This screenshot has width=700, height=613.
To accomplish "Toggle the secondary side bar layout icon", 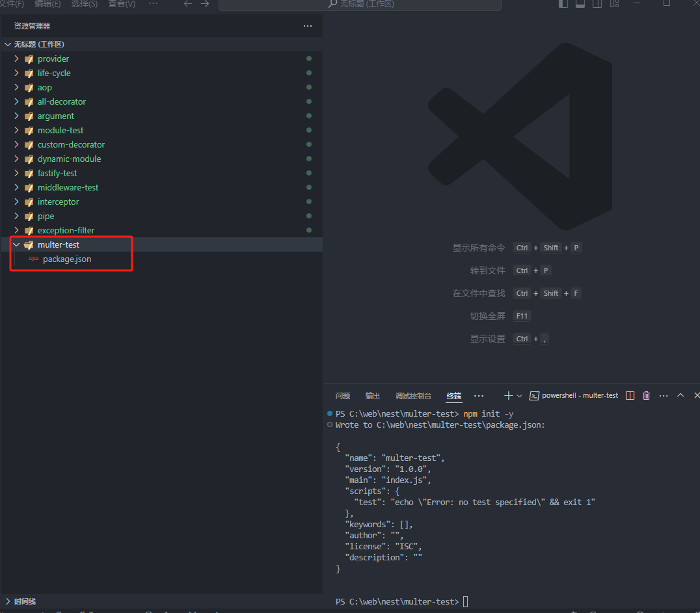I will [597, 3].
